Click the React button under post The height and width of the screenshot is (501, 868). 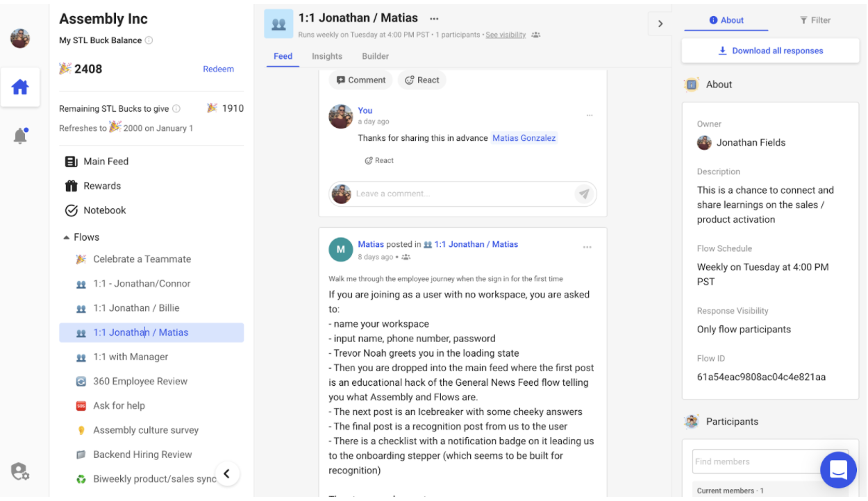pos(422,80)
